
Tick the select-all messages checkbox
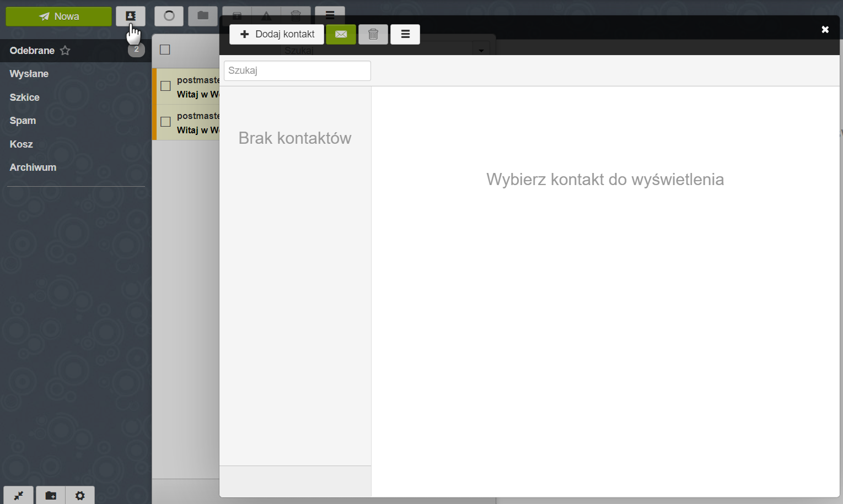(x=165, y=50)
